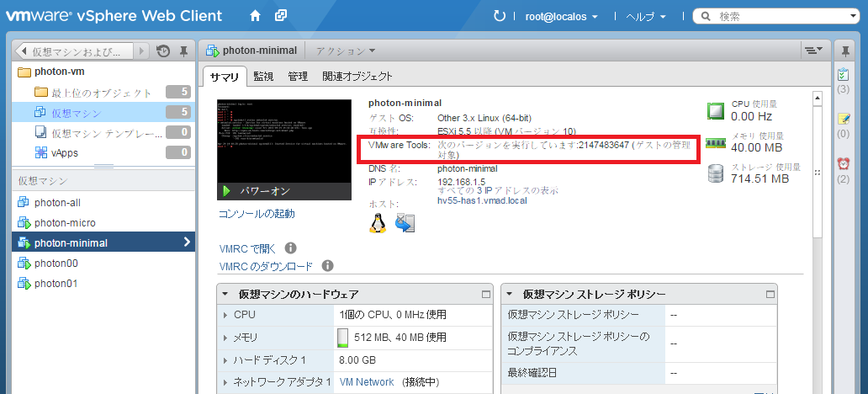Viewport: 868px width, 394px height.
Task: Open search options dropdown arrow
Action: pyautogui.click(x=853, y=17)
